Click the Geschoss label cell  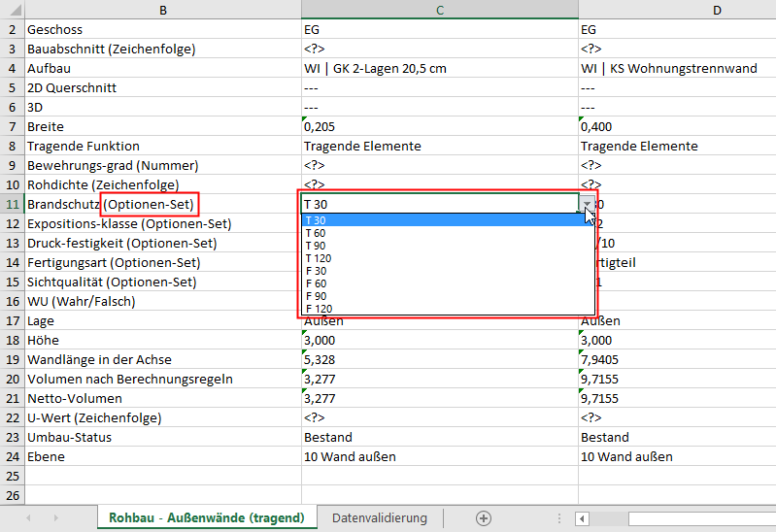point(163,30)
